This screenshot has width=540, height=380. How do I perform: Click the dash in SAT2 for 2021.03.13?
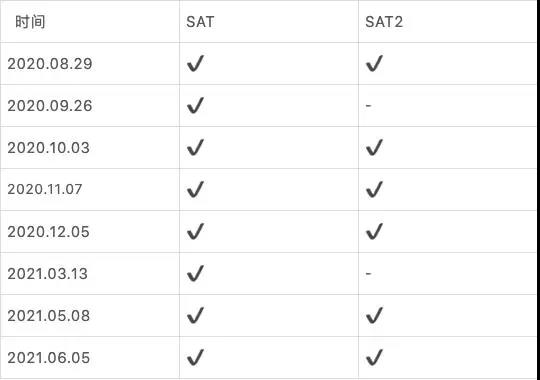pyautogui.click(x=368, y=274)
